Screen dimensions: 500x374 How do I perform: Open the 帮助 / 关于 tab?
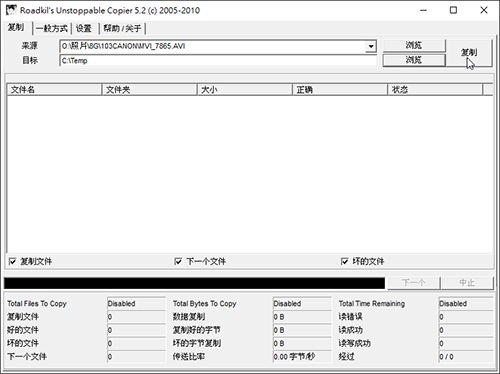122,29
